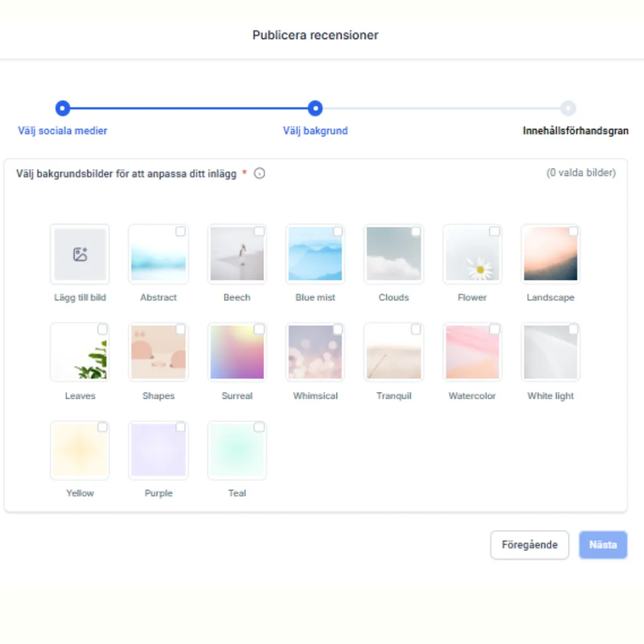Click the (0 valda bilder) counter text
This screenshot has height=644, width=644.
[581, 173]
